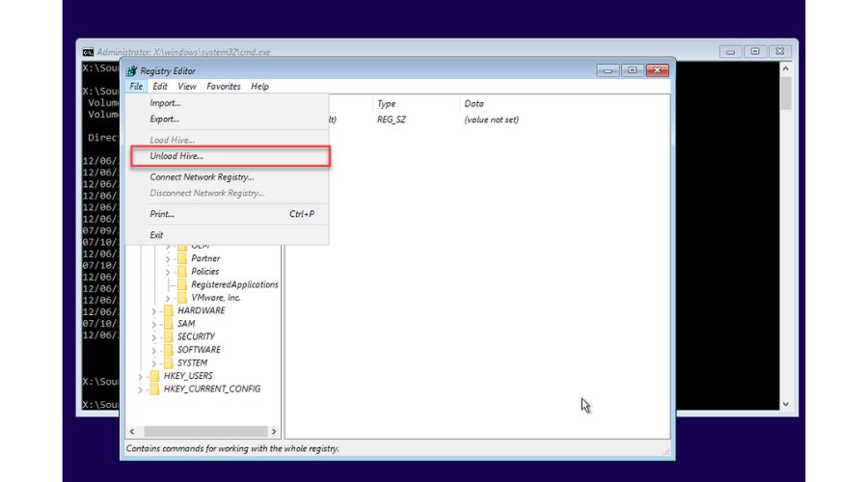Click the tree pane horizontal scrollbar right arrow
Screen dimensions: 868x482
point(275,432)
